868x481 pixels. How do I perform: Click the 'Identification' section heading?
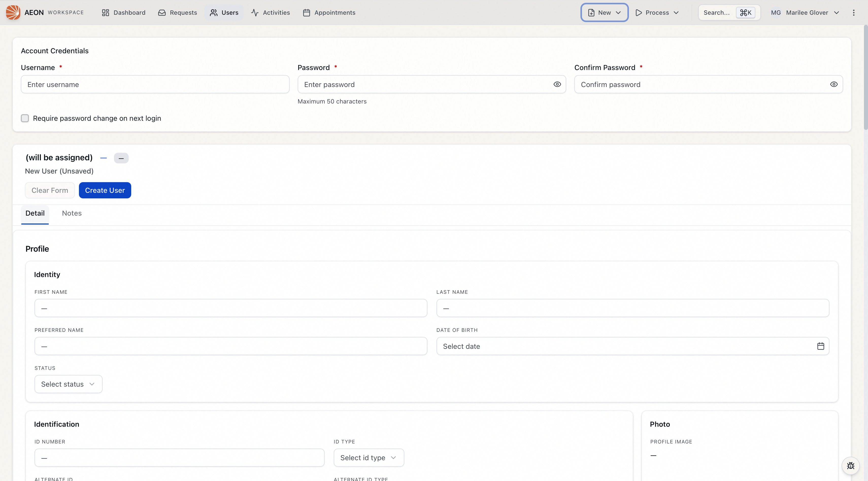click(x=57, y=424)
